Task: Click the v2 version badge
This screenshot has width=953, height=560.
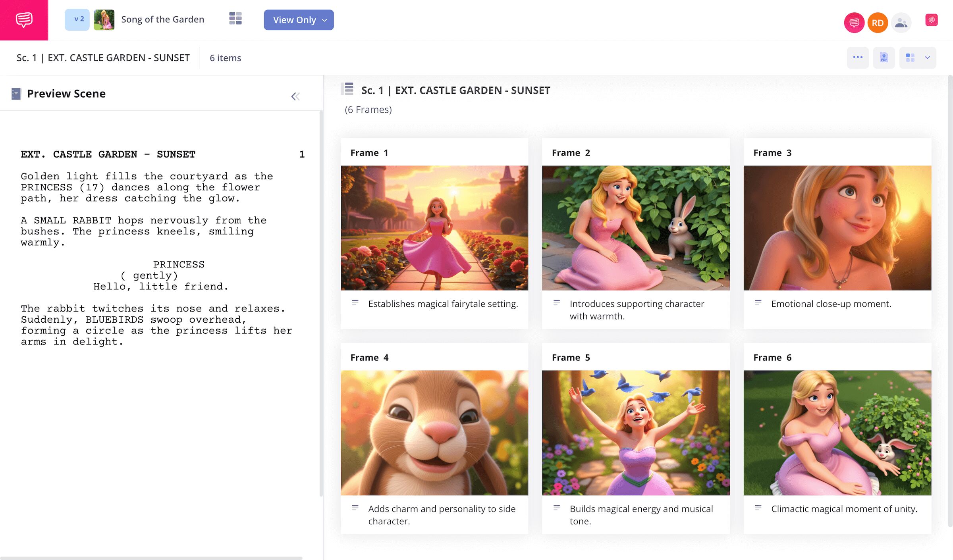Action: tap(77, 19)
